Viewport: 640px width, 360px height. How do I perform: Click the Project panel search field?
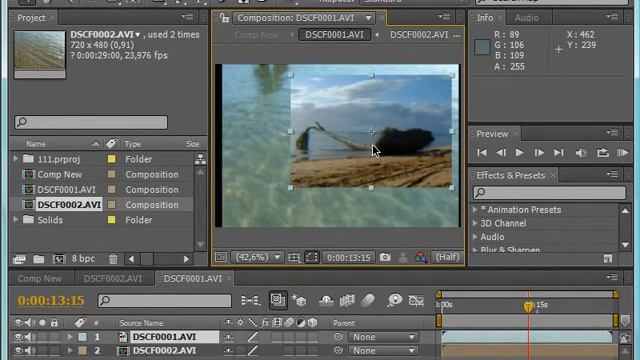(91, 122)
